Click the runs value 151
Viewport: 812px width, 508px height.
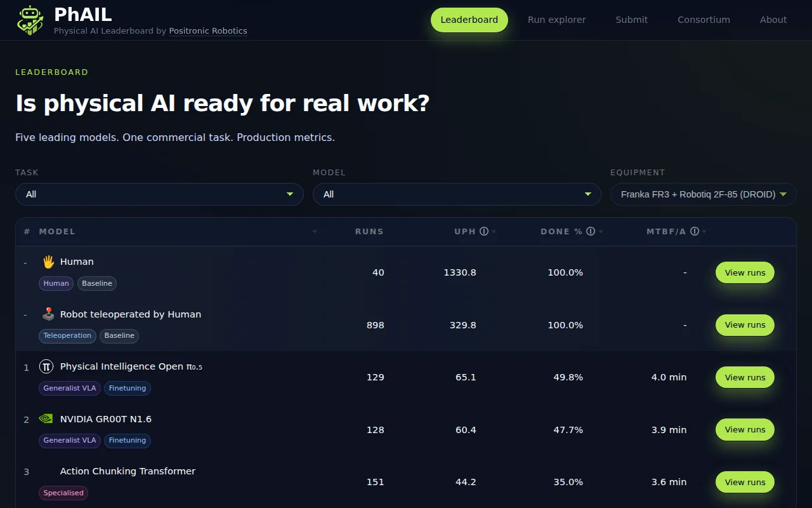tap(376, 482)
